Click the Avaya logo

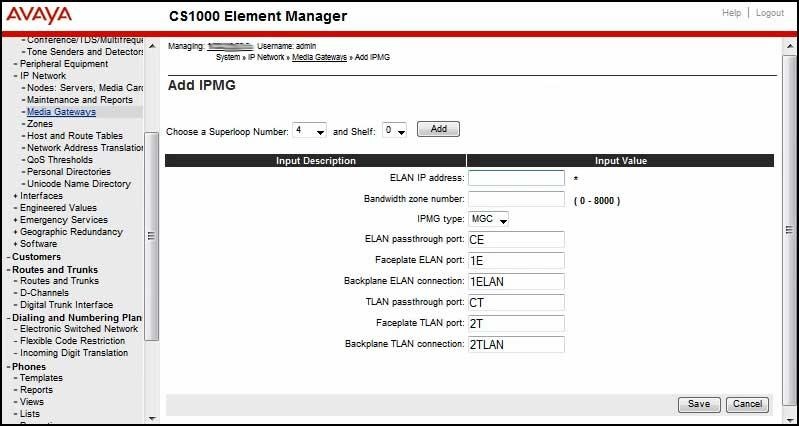click(x=39, y=15)
